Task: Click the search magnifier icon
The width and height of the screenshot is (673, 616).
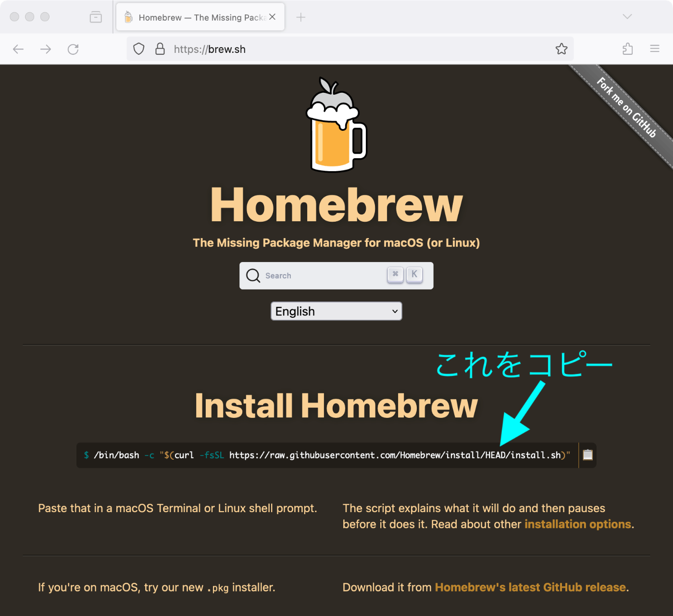Action: point(253,276)
